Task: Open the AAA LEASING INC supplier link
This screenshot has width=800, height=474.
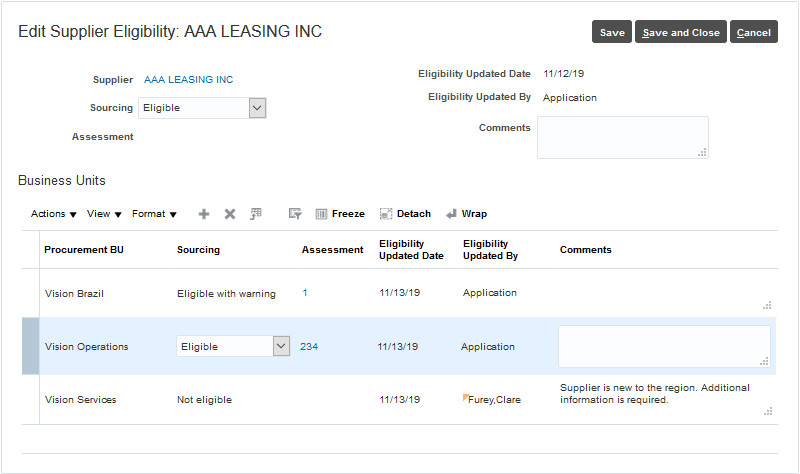Action: tap(188, 79)
